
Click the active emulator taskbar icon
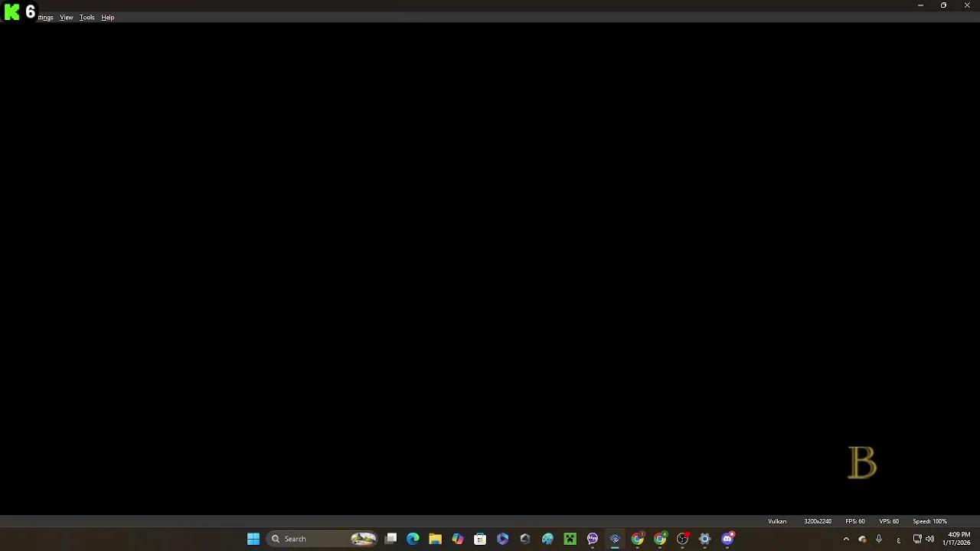point(615,539)
